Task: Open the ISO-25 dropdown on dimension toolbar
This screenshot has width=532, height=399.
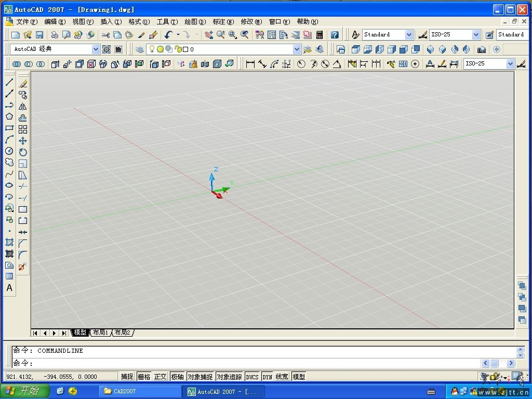Action: (510, 64)
